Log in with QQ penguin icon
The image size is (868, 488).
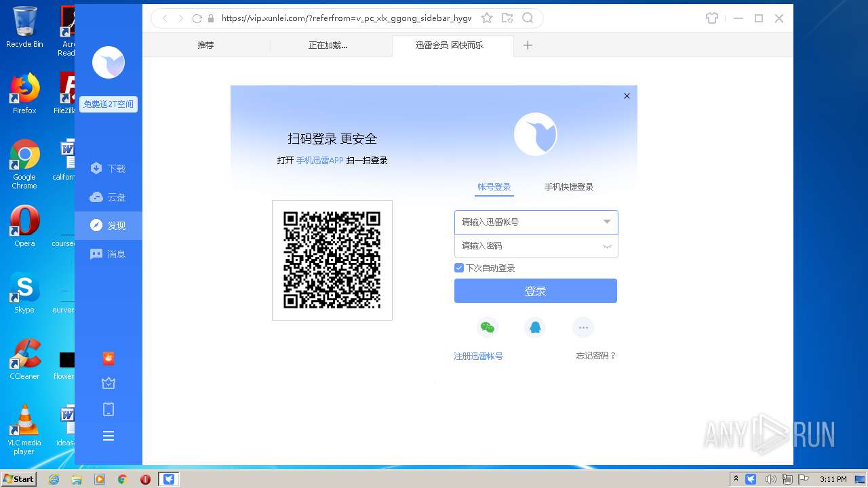point(535,328)
